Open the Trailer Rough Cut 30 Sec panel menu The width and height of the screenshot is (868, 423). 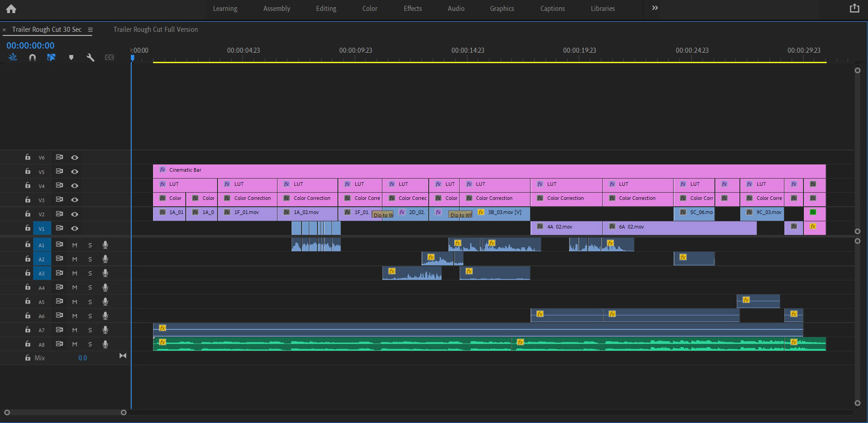point(90,30)
